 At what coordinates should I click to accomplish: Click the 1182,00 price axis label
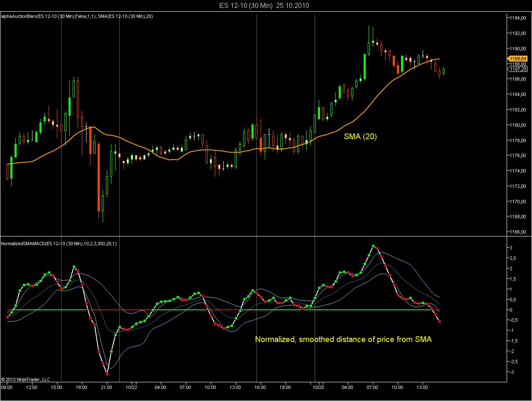pos(518,110)
